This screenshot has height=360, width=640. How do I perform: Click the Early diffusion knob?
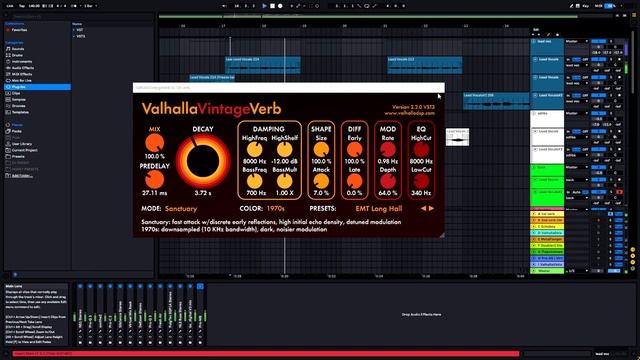tap(354, 149)
